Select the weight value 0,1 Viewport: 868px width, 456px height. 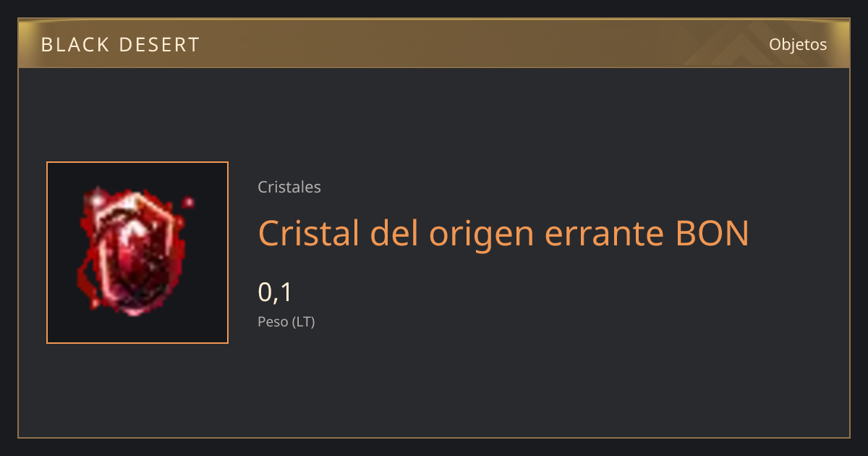coord(275,292)
